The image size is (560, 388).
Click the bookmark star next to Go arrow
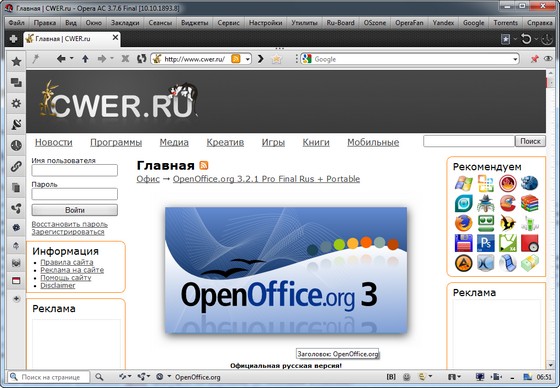(276, 59)
